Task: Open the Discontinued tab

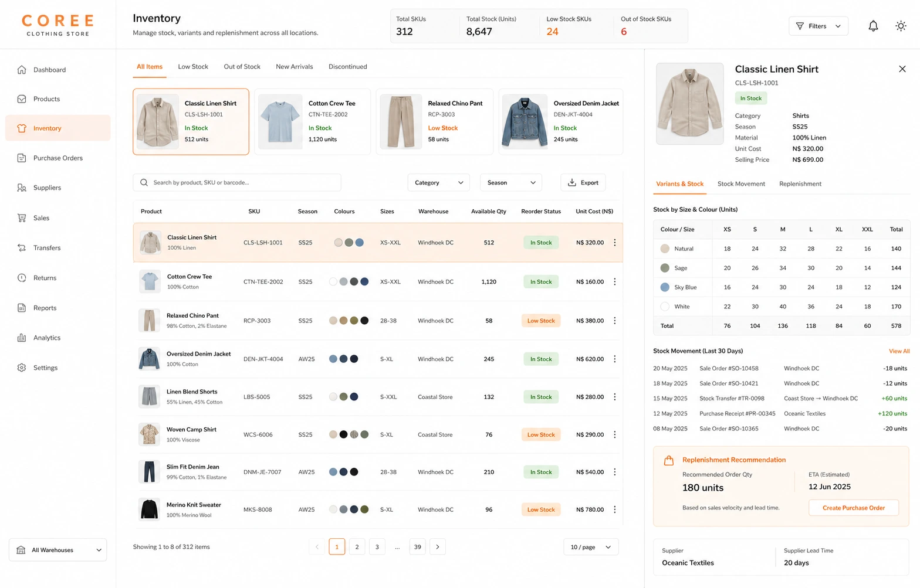Action: (x=348, y=67)
